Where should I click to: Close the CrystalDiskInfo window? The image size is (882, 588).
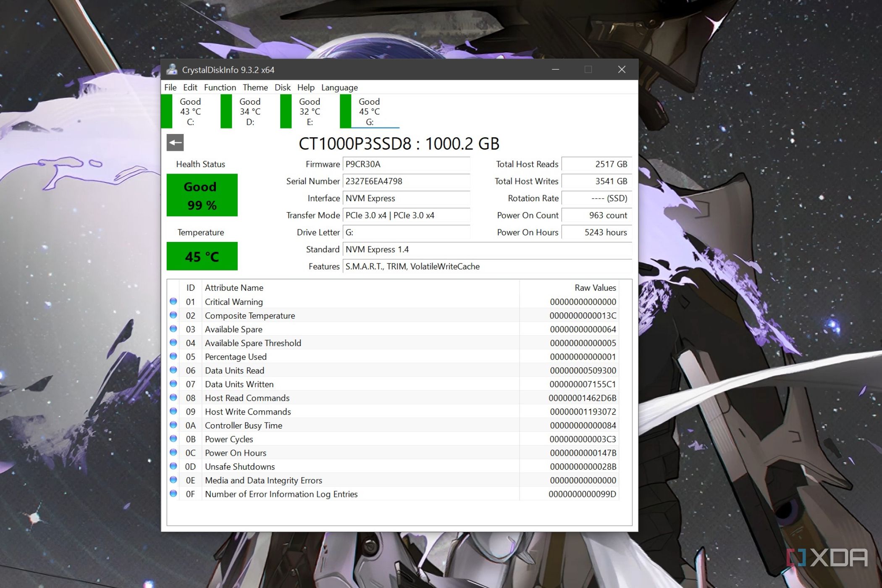tap(622, 69)
